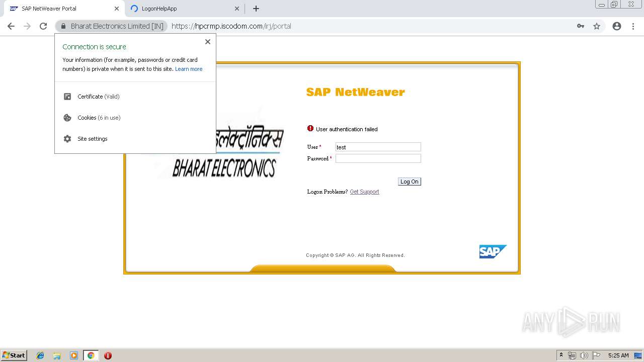Open the Chrome three-dot menu
Viewport: 644px width, 362px height.
633,26
